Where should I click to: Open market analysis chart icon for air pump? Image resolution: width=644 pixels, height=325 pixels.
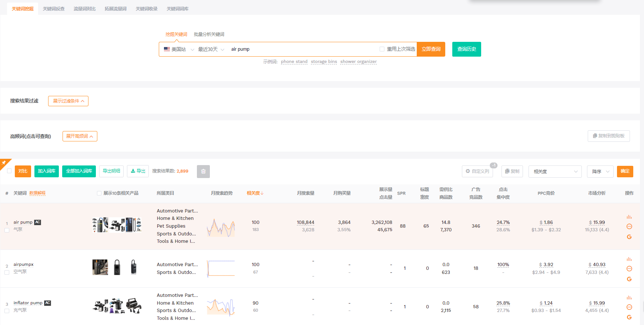tap(629, 217)
